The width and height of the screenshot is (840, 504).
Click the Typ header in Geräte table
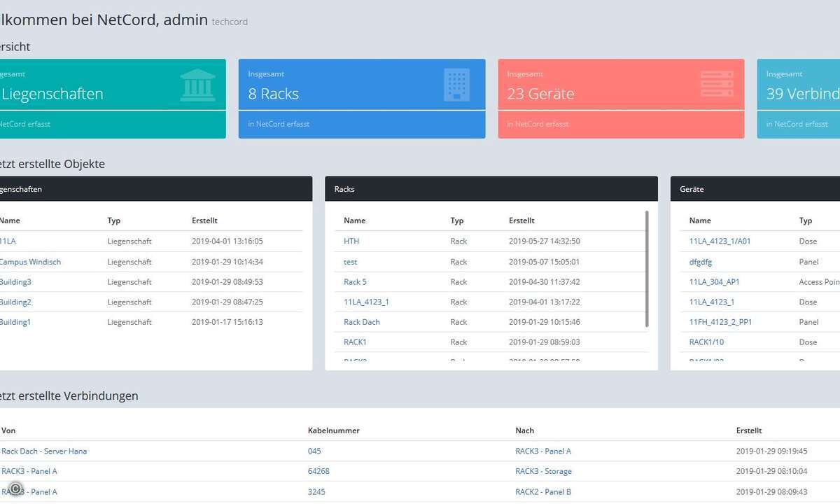click(806, 220)
